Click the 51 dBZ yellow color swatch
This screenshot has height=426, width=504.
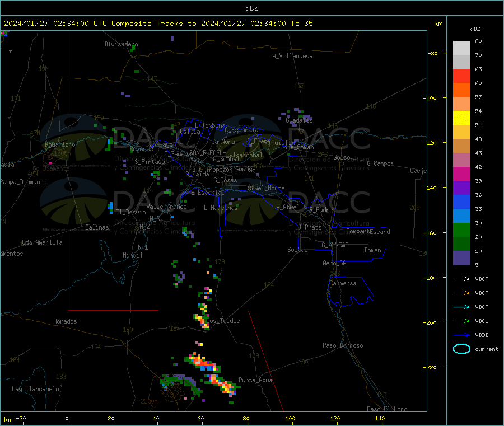pyautogui.click(x=461, y=118)
